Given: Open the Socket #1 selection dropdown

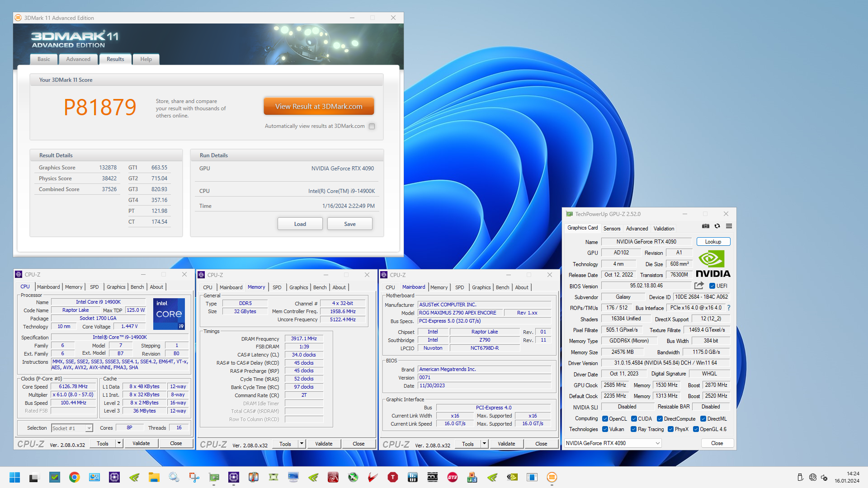Looking at the screenshot, I should [x=72, y=428].
